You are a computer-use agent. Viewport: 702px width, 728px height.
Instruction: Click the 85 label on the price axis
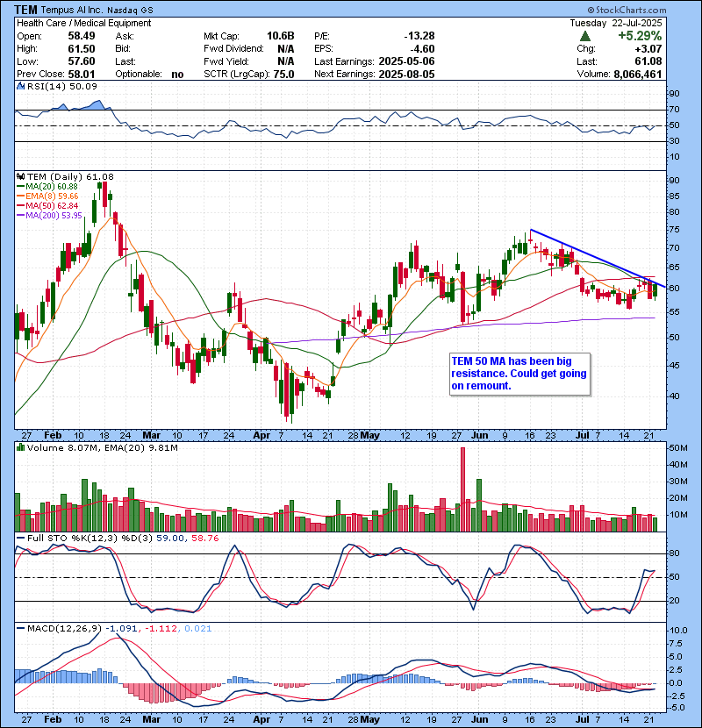click(674, 196)
